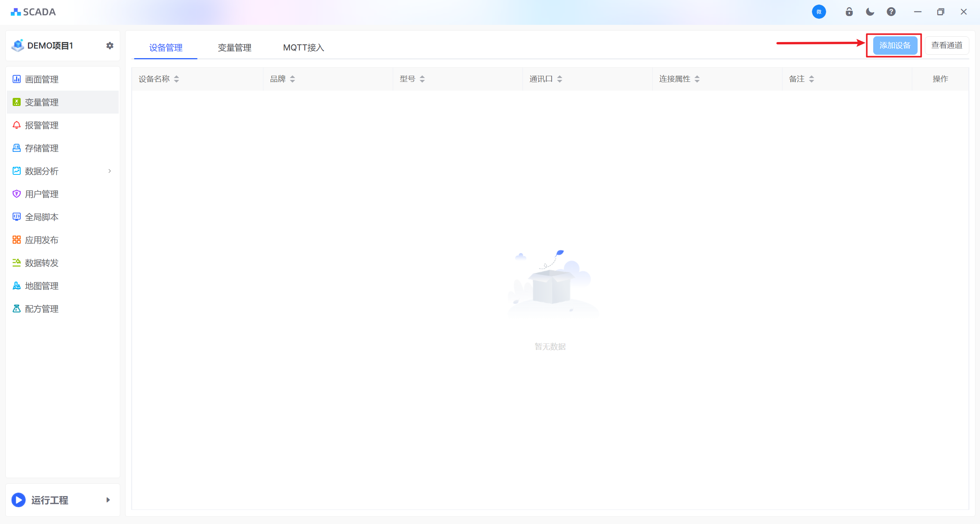The height and width of the screenshot is (524, 980).
Task: Click the lock icon in title bar
Action: pos(849,12)
